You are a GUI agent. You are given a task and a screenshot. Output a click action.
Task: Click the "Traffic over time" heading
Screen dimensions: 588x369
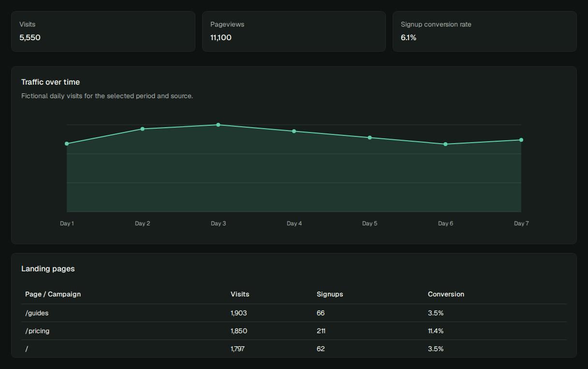pos(51,82)
